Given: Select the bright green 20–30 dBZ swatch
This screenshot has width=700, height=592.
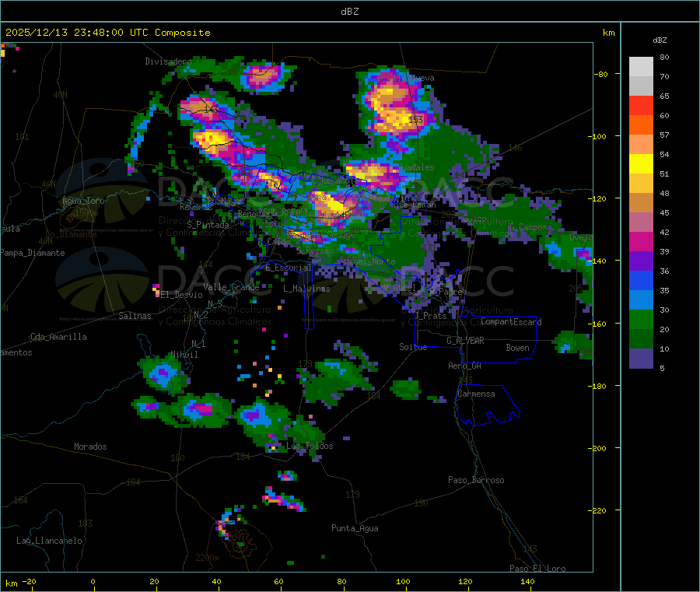Looking at the screenshot, I should tap(641, 319).
